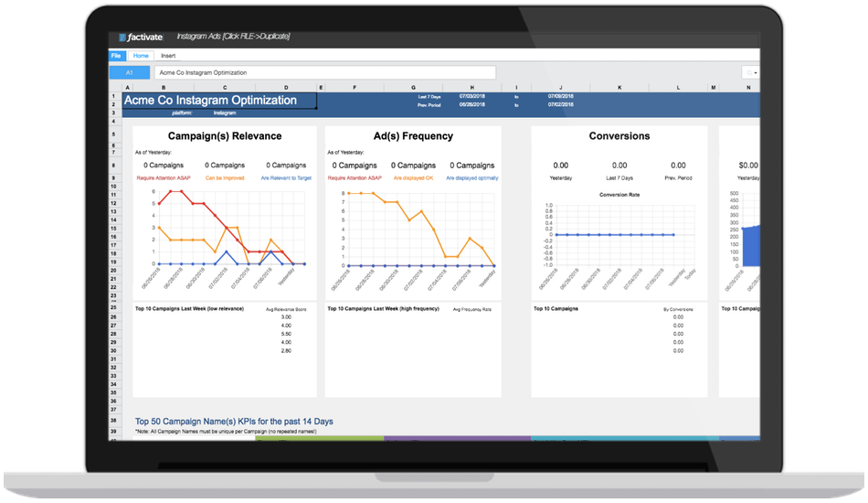
Task: Click the 06/26/2018 previous period date
Action: [472, 104]
